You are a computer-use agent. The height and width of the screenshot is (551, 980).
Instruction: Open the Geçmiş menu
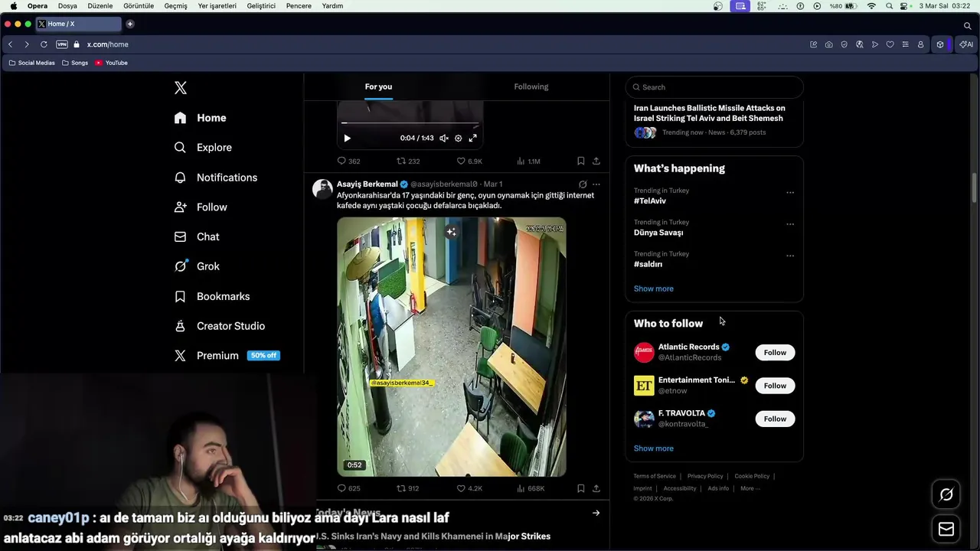tap(175, 6)
